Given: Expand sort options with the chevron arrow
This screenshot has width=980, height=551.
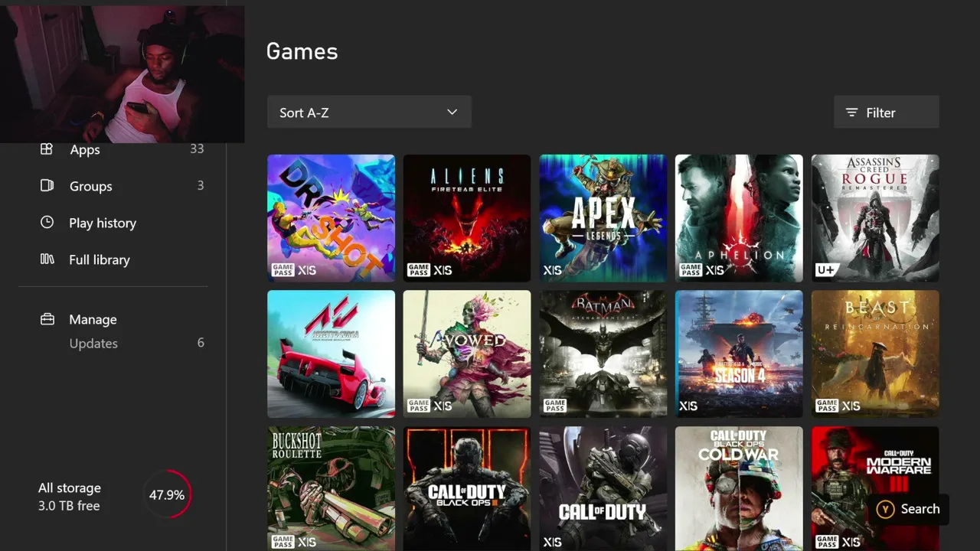Looking at the screenshot, I should click(x=452, y=112).
